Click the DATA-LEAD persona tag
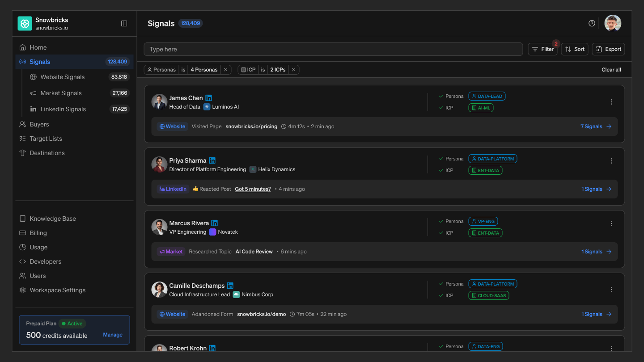The width and height of the screenshot is (644, 362). click(487, 96)
